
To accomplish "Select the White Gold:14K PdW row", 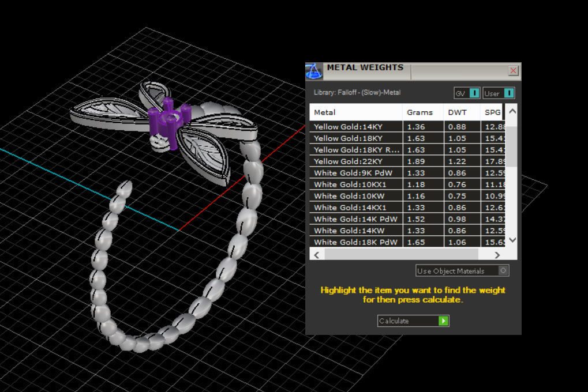I will point(407,219).
